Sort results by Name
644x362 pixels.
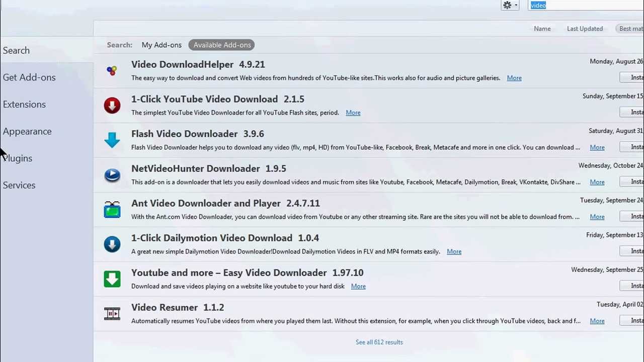click(x=542, y=29)
